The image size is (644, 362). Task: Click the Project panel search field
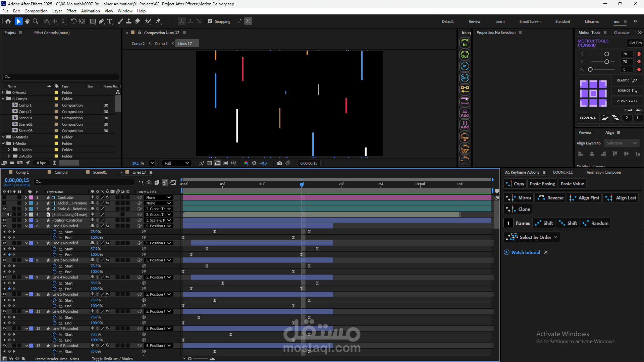[61, 77]
